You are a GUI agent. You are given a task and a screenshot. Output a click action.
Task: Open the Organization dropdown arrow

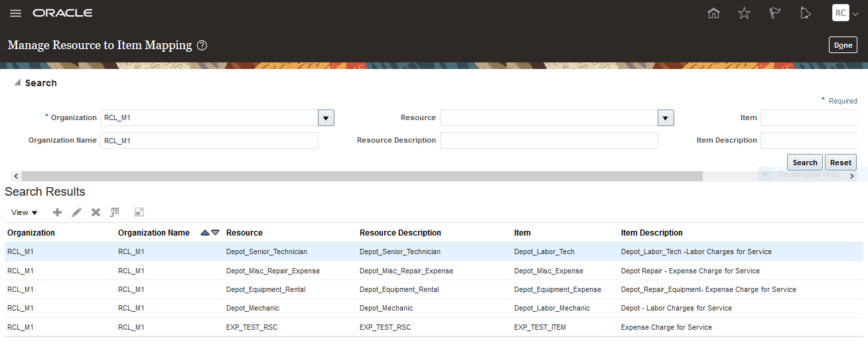pos(325,118)
